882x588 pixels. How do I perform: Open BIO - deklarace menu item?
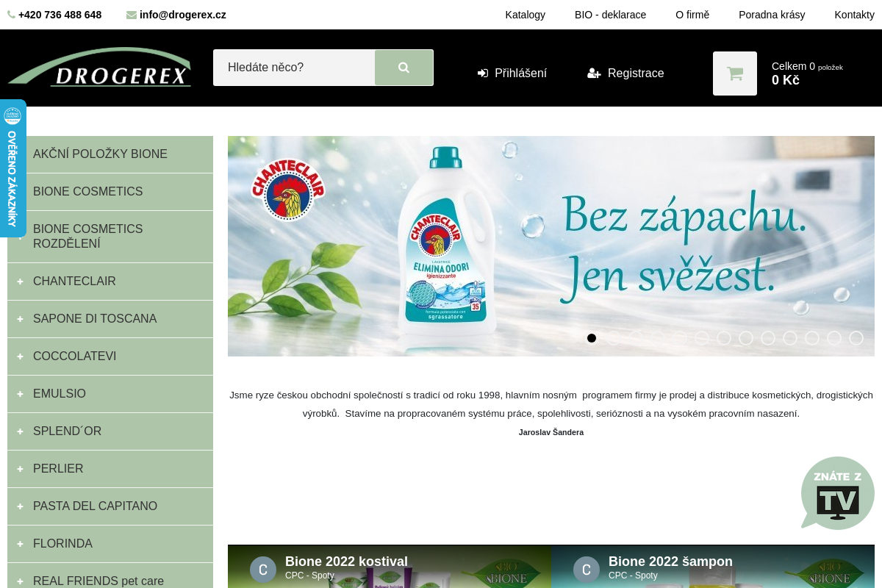(610, 15)
